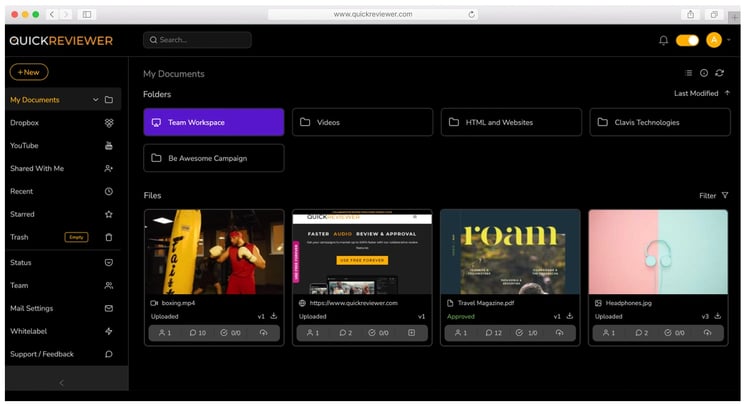Click the +New button
The image size is (746, 407).
point(29,72)
